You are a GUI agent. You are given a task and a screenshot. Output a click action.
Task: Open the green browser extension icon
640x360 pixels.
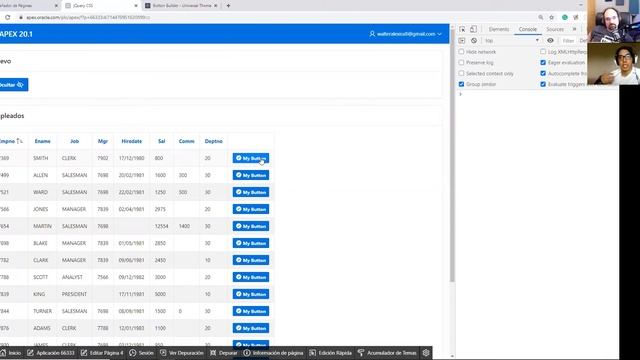point(565,17)
